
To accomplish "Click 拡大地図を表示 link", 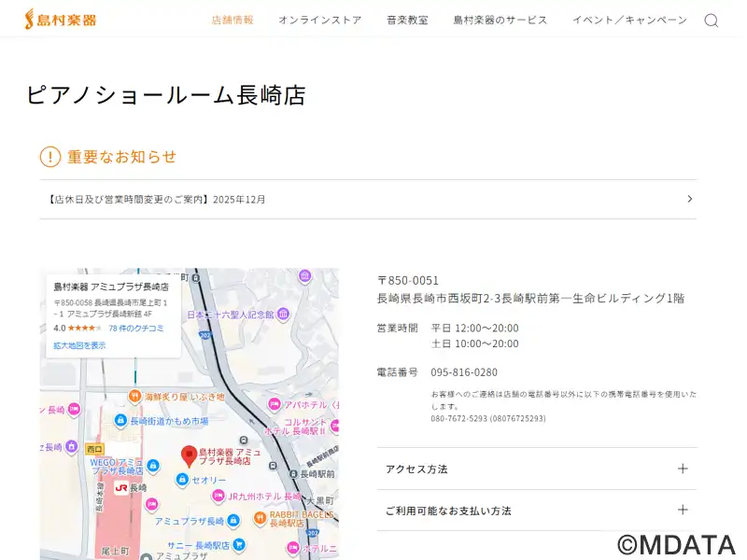I will (79, 345).
